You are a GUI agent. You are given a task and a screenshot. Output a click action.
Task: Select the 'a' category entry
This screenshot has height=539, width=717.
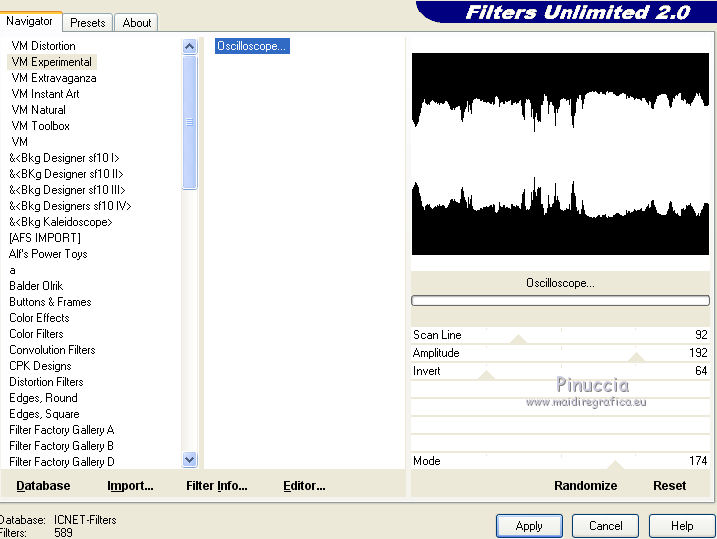(12, 270)
